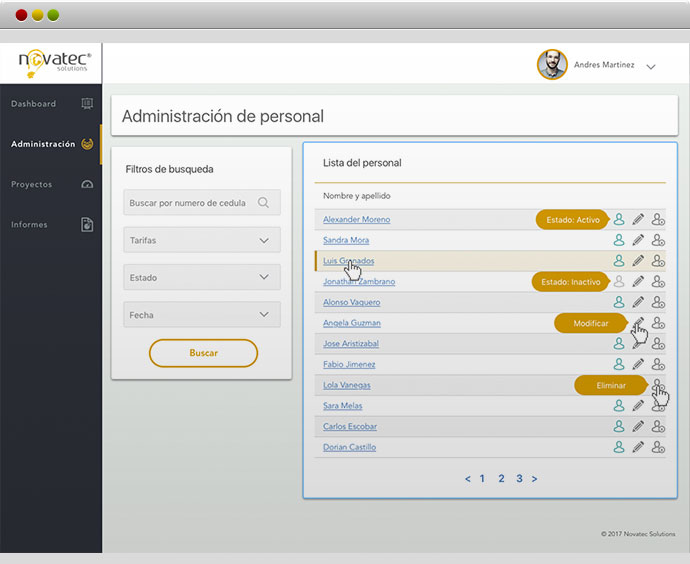Click Alonso Vaquero's pencil edit icon
690x564 pixels.
click(x=638, y=302)
